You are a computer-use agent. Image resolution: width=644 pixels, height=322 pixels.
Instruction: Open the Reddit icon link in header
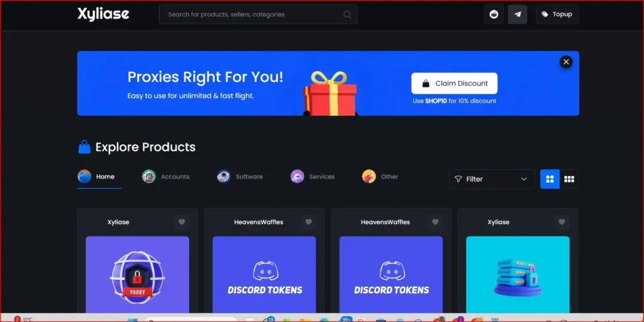coord(494,14)
